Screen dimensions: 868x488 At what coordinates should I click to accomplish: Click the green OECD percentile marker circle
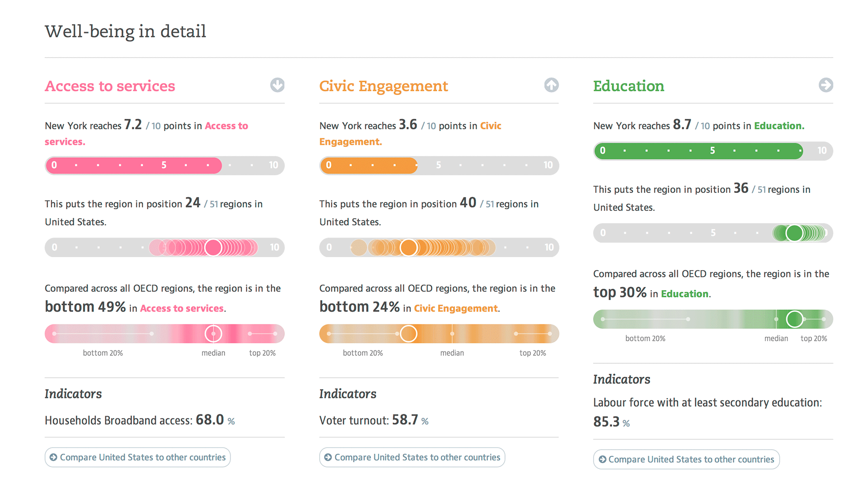[x=794, y=319]
